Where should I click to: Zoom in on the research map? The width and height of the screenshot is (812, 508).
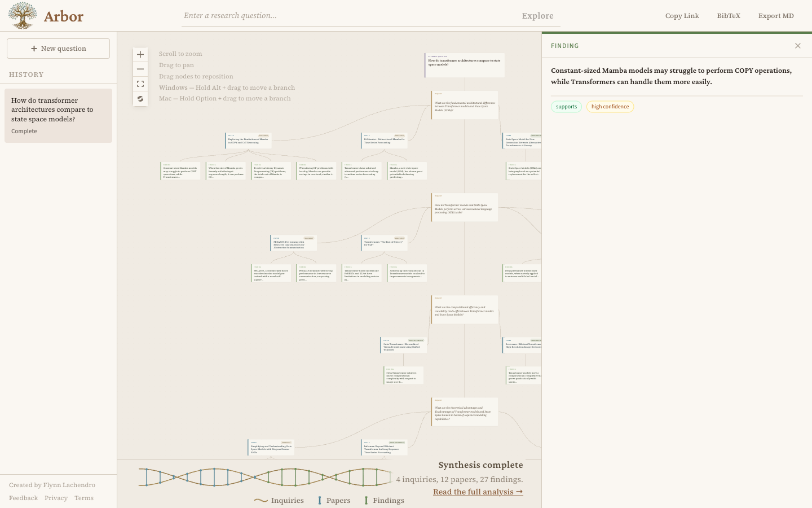(x=140, y=54)
